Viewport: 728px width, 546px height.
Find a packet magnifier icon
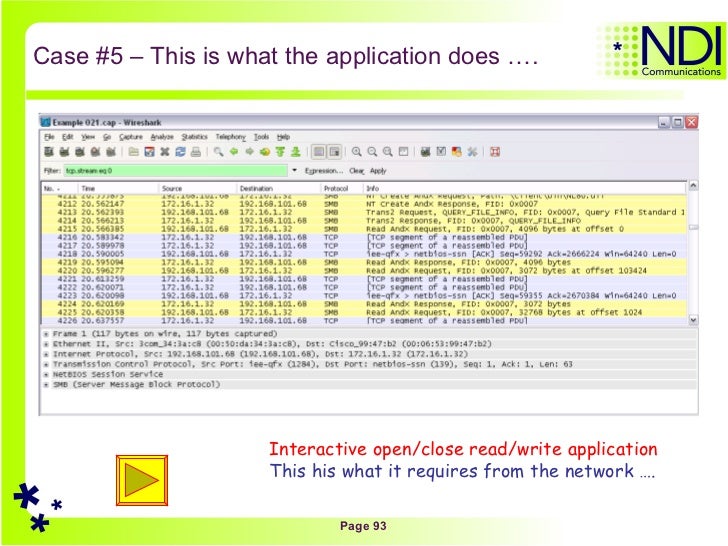[x=218, y=152]
